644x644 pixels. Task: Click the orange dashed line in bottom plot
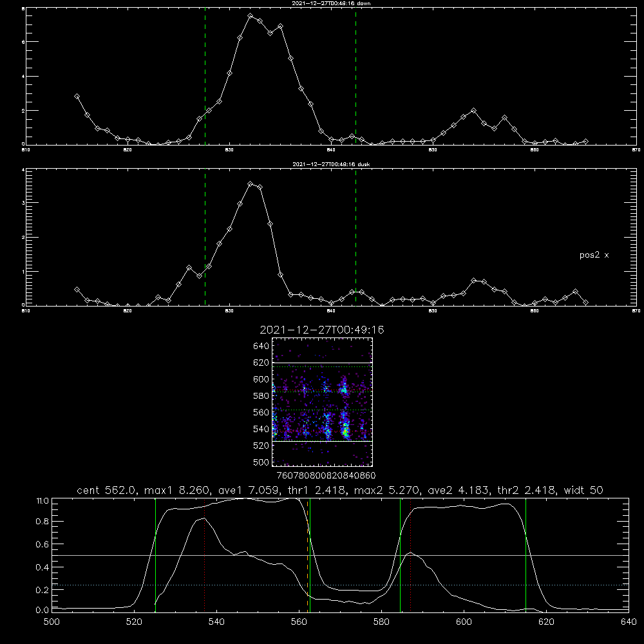pyautogui.click(x=307, y=556)
